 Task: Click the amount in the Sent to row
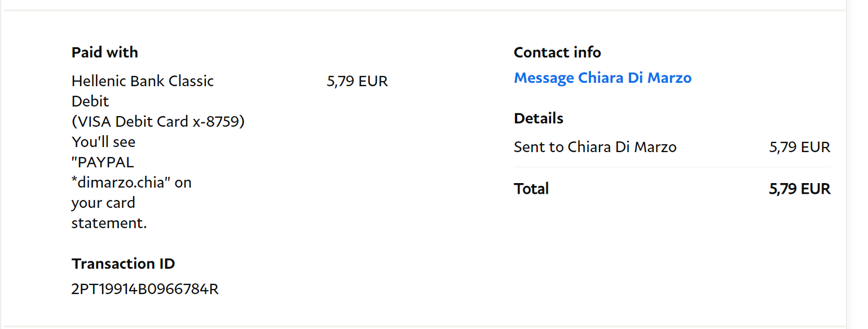coord(799,147)
